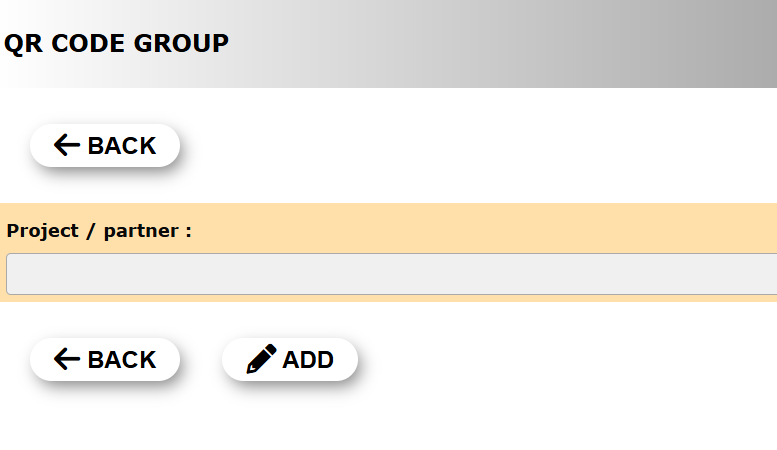Focus the gray Project / partner input box
777x450 pixels.
[x=390, y=274]
